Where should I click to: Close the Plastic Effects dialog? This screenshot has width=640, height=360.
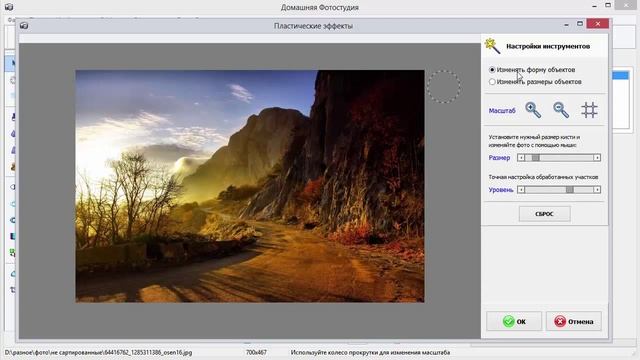pyautogui.click(x=598, y=24)
